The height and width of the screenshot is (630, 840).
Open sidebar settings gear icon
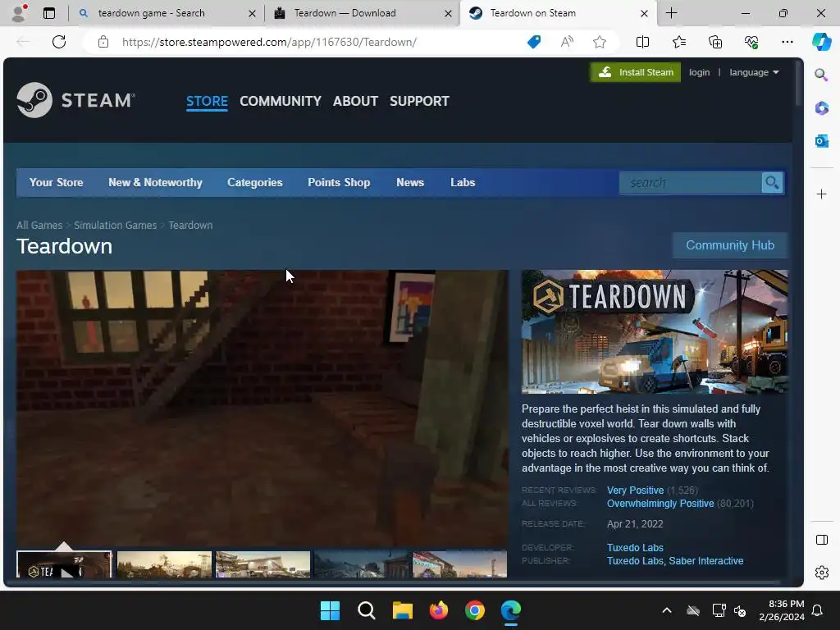click(x=821, y=573)
